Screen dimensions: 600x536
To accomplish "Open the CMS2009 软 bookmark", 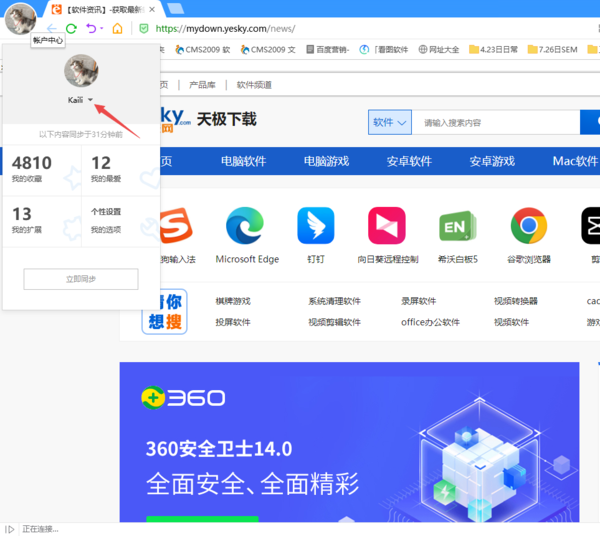I will click(x=203, y=50).
